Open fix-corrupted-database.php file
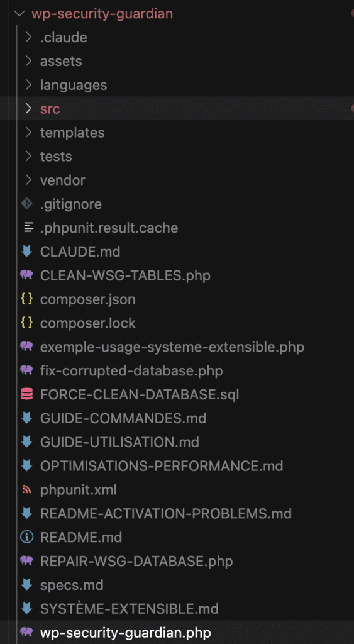The image size is (354, 644). pos(177,370)
